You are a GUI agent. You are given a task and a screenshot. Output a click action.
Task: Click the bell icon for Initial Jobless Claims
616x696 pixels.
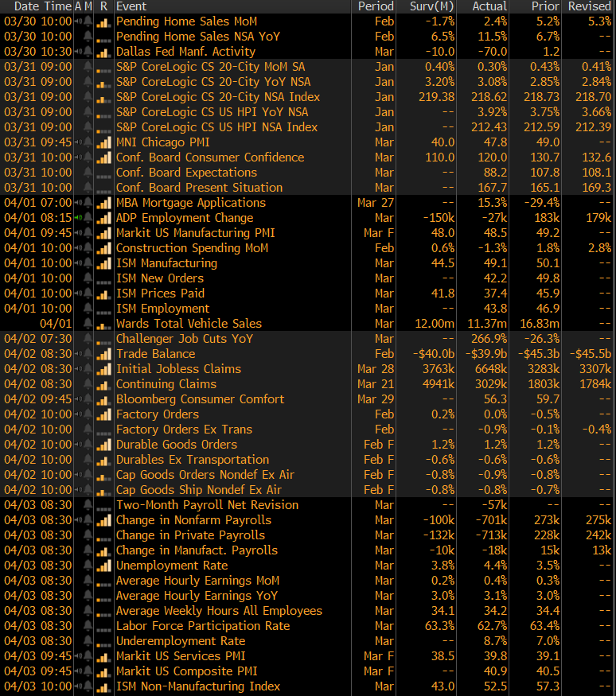88,369
